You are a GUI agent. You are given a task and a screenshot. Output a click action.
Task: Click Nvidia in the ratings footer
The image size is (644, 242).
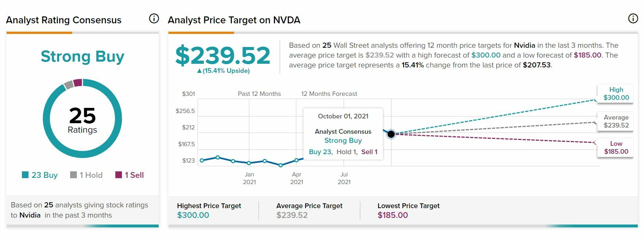[30, 215]
